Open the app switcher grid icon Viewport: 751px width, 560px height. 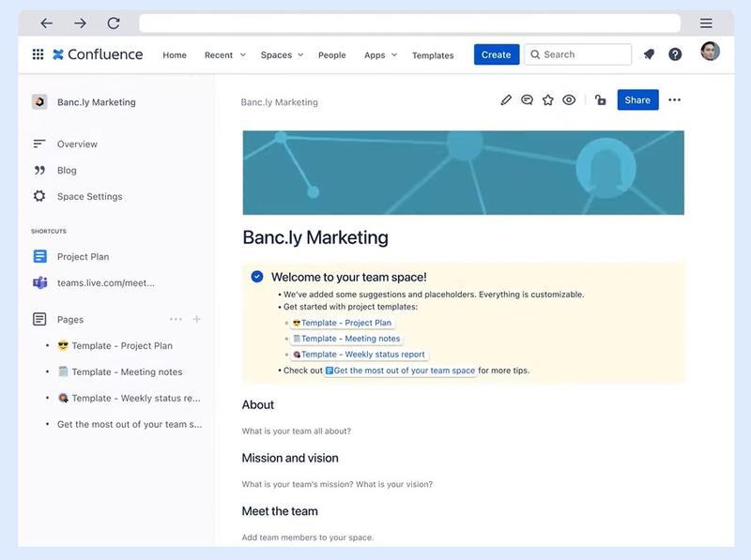tap(38, 54)
